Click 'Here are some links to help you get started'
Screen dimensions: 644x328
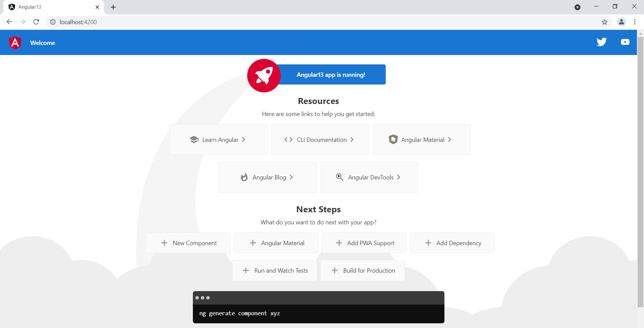click(318, 114)
